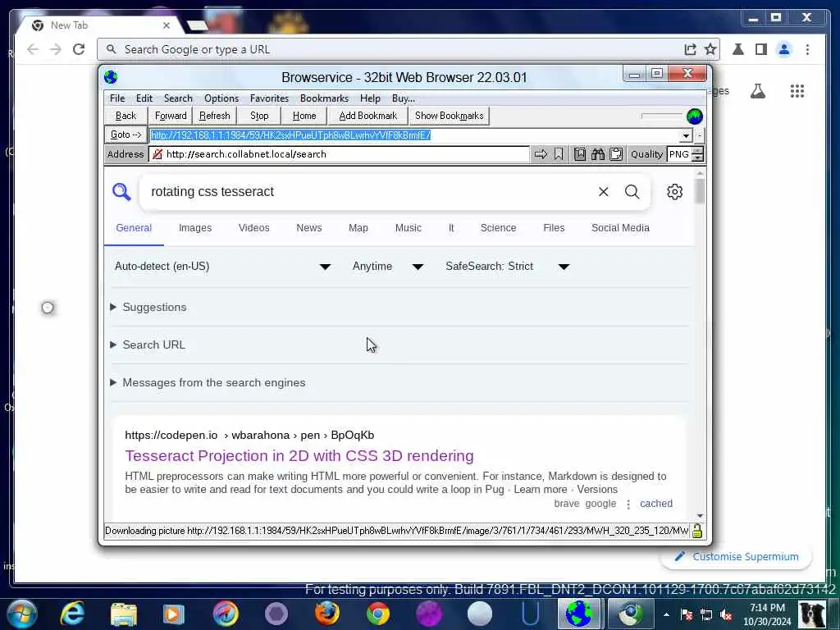Show hidden tray icons arrow

pyautogui.click(x=666, y=614)
